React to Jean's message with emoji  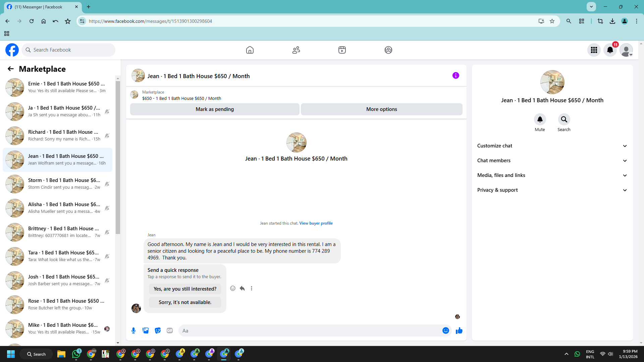[233, 288]
